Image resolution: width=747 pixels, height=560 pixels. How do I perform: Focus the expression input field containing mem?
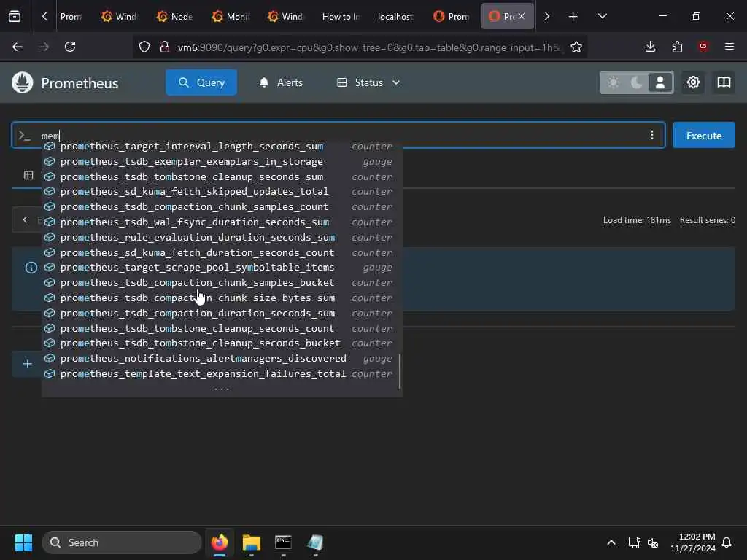pos(338,135)
